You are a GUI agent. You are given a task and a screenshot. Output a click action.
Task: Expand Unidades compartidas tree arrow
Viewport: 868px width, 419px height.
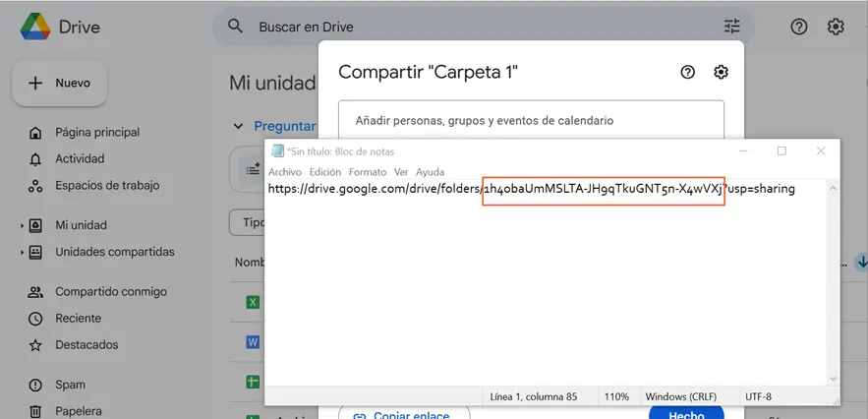[22, 253]
